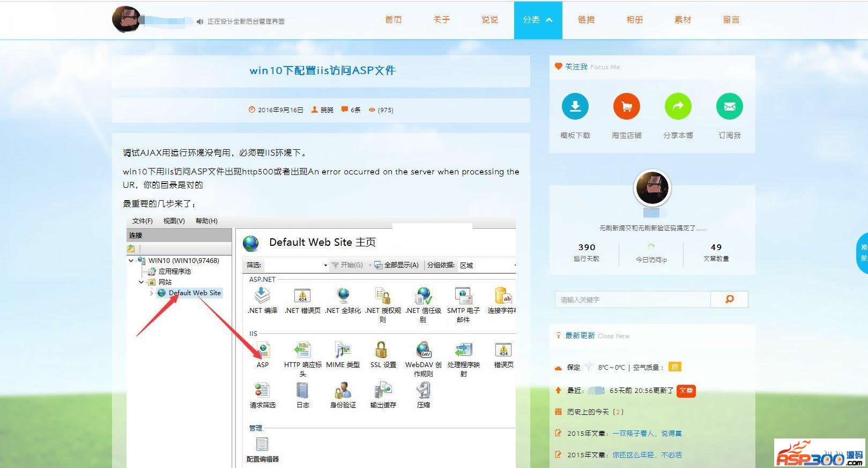Open the article 你还这么年轻，不必活
The image size is (868, 468).
point(647,455)
